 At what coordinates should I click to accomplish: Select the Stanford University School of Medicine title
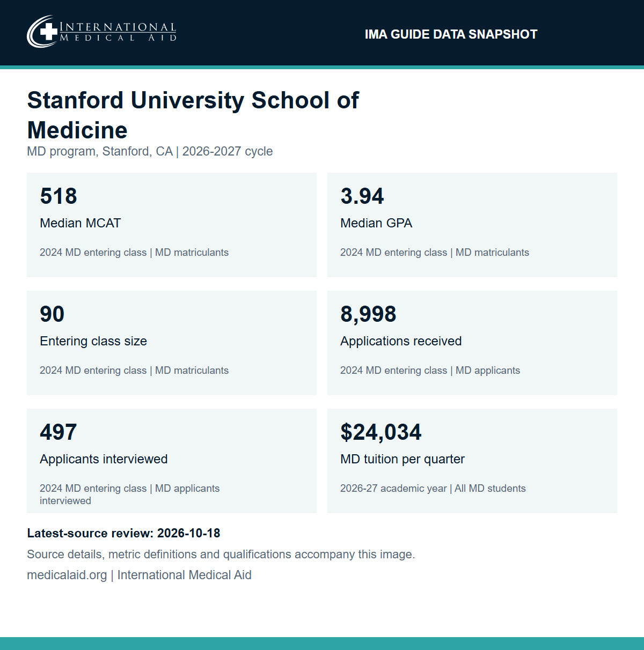[193, 115]
